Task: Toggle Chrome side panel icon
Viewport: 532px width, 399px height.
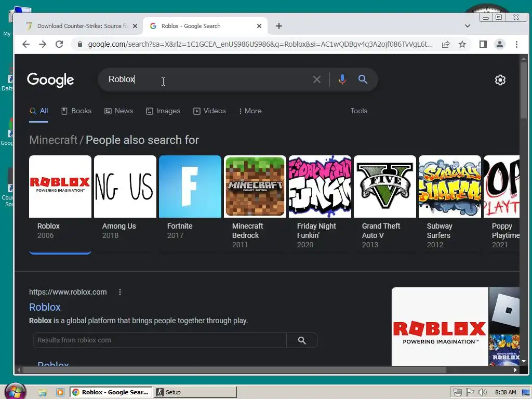Action: pyautogui.click(x=483, y=44)
